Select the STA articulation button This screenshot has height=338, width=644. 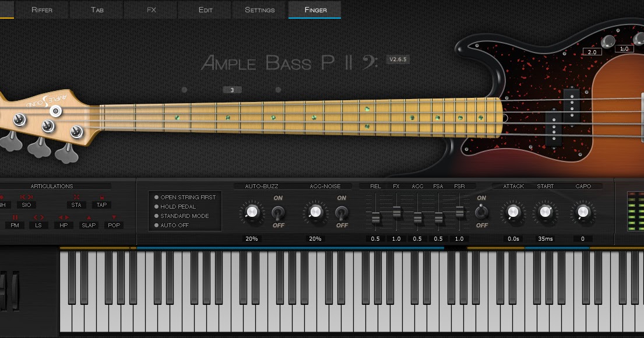(x=76, y=205)
